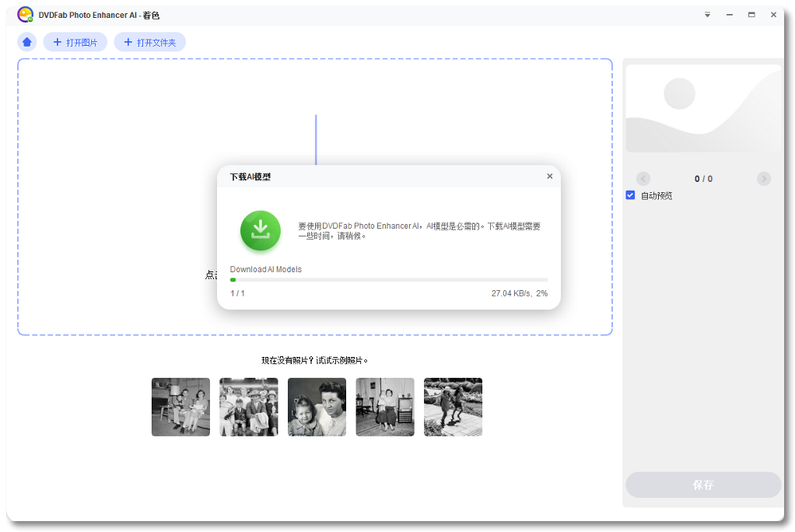Click the 0 / 0 image counter
Image resolution: width=795 pixels, height=532 pixels.
[703, 179]
